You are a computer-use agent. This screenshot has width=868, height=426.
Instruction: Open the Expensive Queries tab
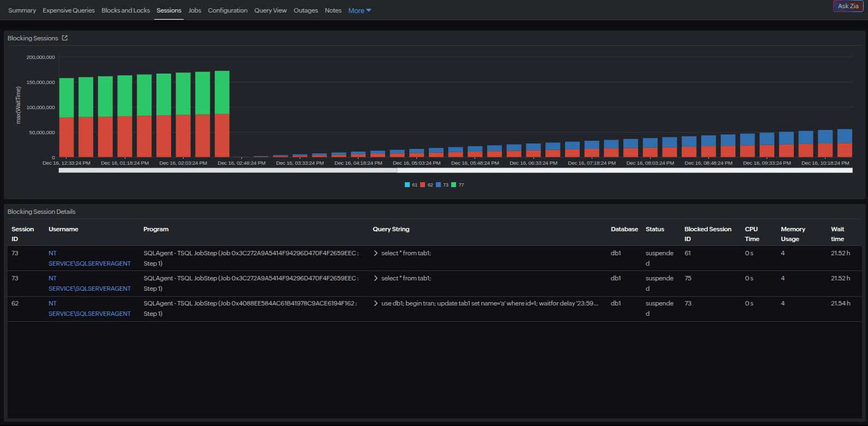(x=69, y=10)
